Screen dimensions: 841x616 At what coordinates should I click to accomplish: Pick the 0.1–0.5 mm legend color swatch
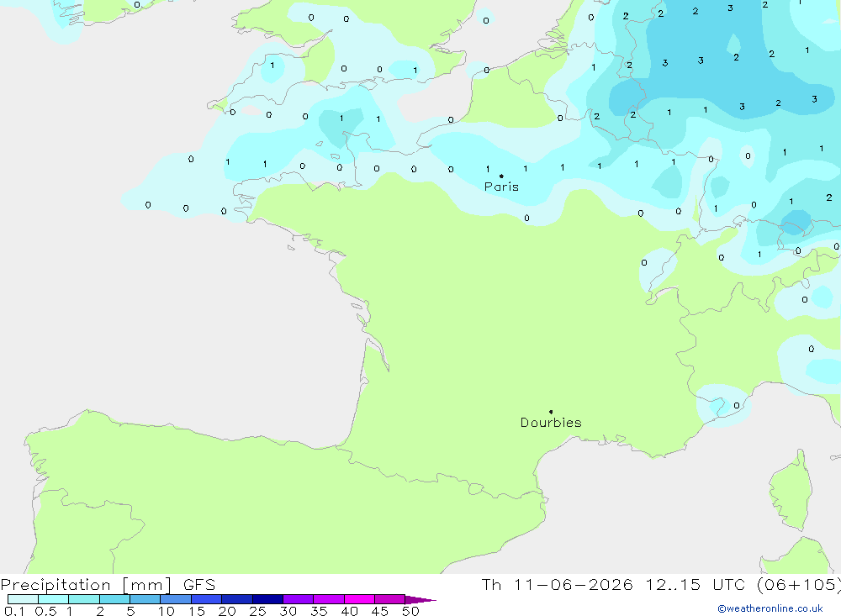(23, 599)
